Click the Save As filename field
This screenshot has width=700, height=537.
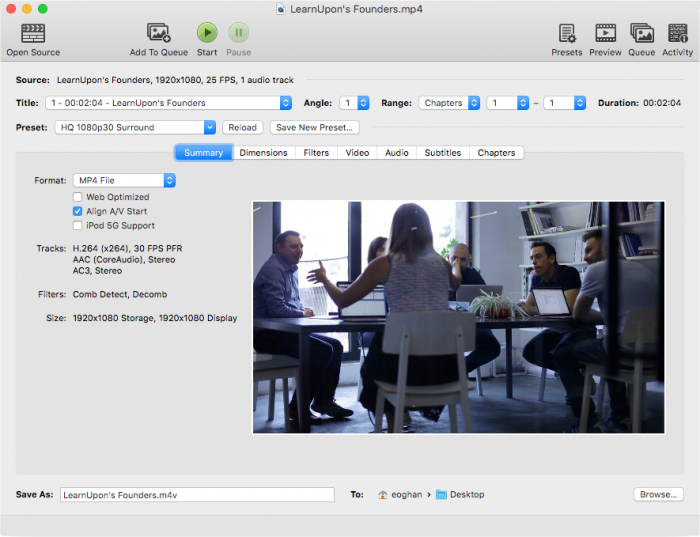point(196,494)
